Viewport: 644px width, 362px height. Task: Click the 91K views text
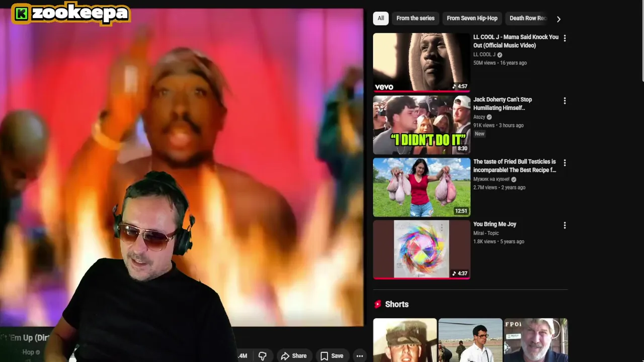(x=484, y=125)
